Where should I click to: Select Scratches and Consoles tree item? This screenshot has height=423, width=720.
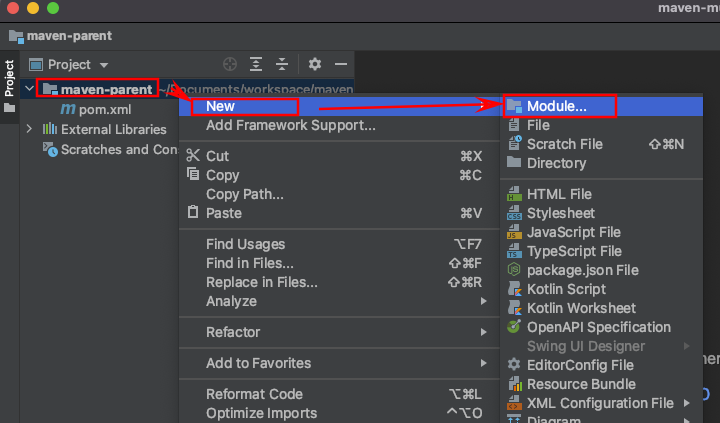point(110,149)
